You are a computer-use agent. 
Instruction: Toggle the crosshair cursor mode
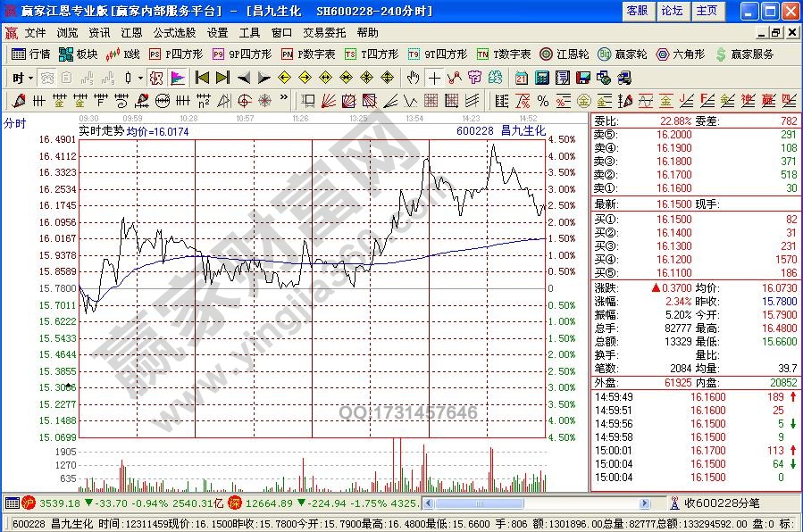click(433, 78)
